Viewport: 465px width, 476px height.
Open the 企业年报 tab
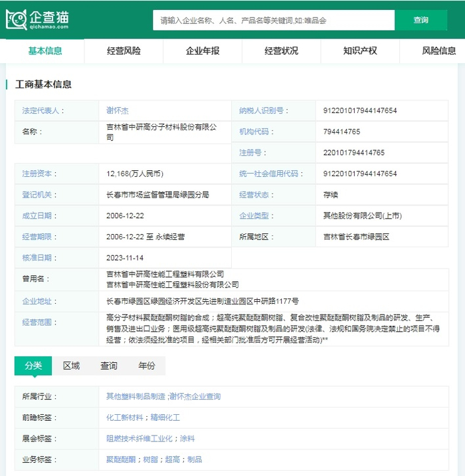203,51
